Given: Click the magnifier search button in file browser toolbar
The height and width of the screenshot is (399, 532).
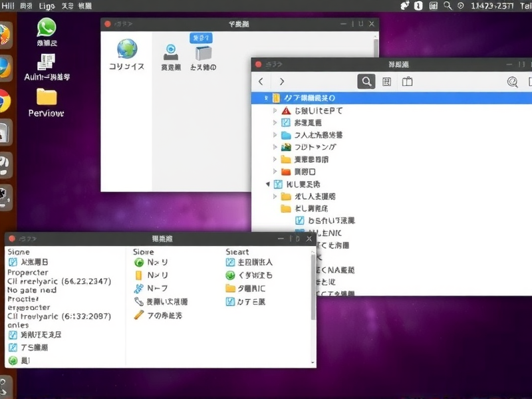Looking at the screenshot, I should [x=366, y=81].
